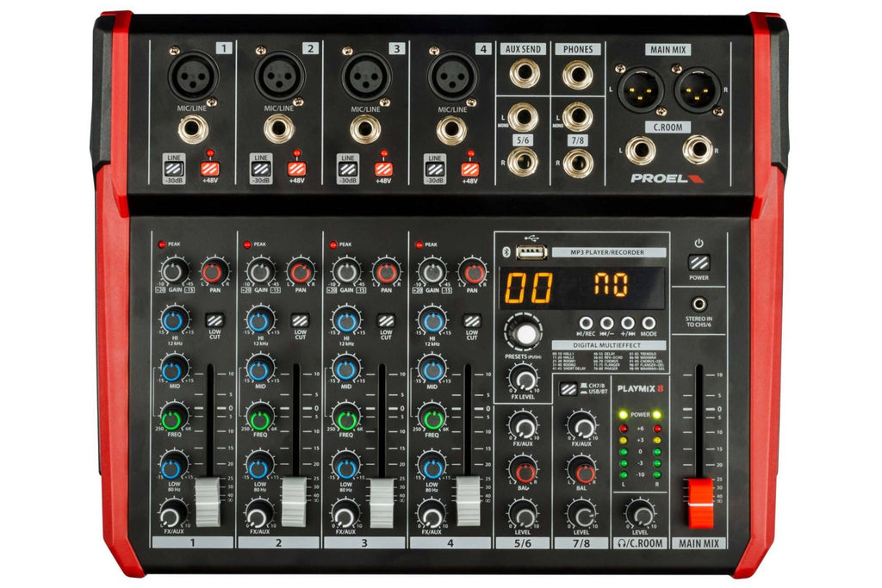Viewport: 882px width, 588px height.
Task: Click the 'MAIN MIX' label under master fader
Action: 699,543
